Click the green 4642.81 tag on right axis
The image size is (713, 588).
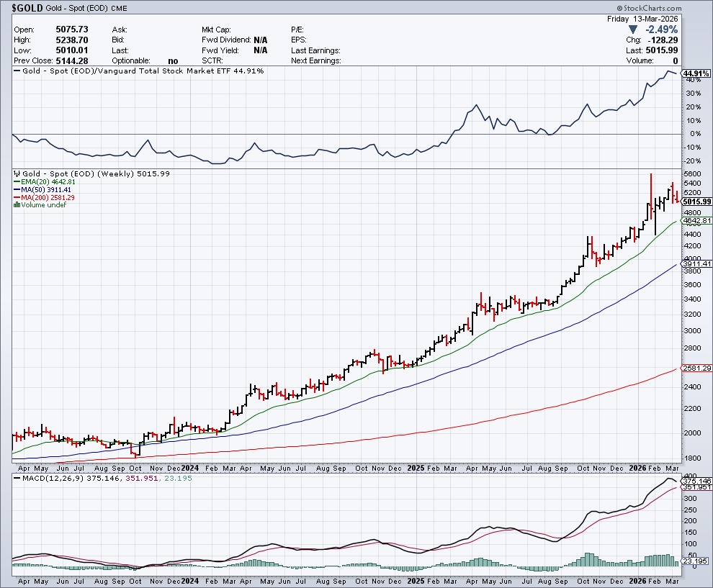click(696, 221)
